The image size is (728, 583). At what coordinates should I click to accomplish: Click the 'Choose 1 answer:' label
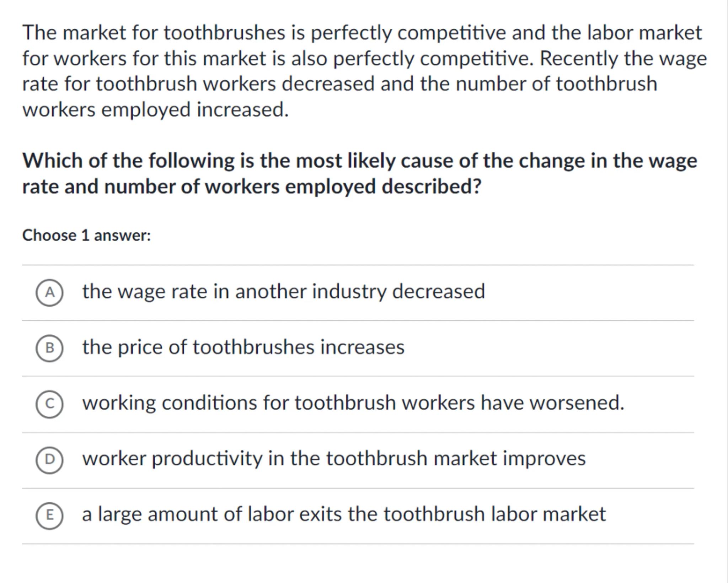point(86,236)
